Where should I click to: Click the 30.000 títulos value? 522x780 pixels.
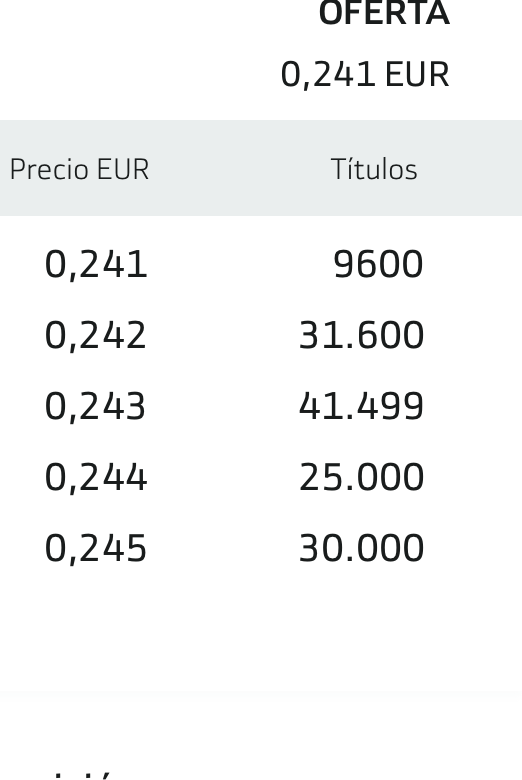click(361, 549)
